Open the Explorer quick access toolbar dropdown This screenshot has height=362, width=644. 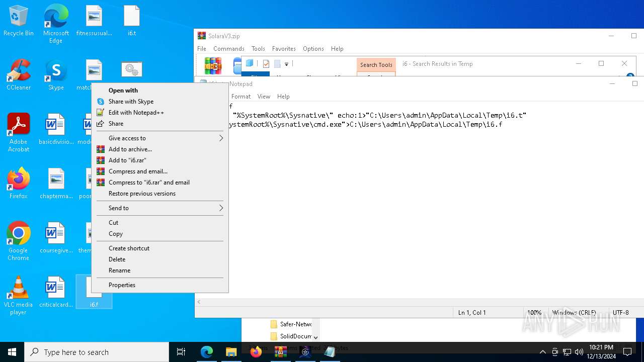tap(286, 64)
